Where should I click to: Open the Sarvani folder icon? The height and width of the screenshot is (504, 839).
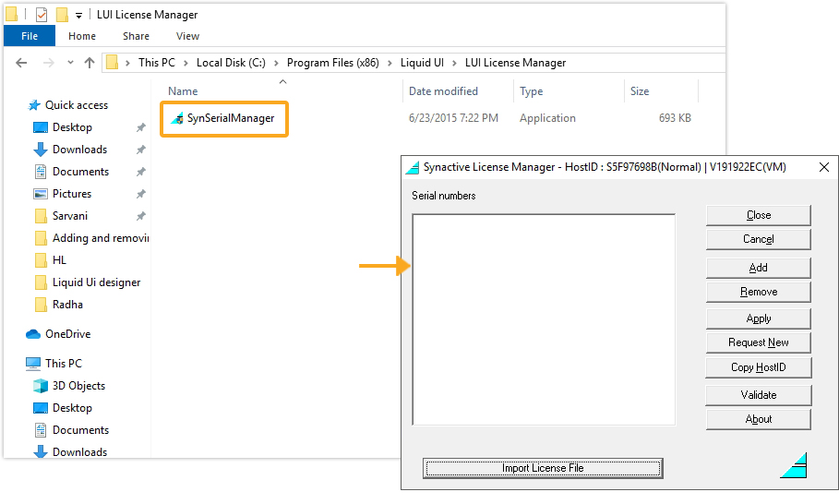[41, 216]
